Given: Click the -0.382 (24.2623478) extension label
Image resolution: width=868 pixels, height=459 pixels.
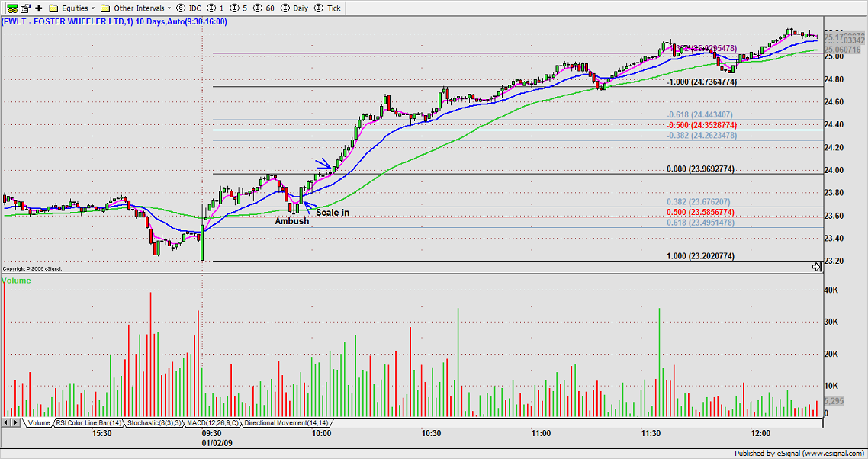Looking at the screenshot, I should tap(702, 135).
